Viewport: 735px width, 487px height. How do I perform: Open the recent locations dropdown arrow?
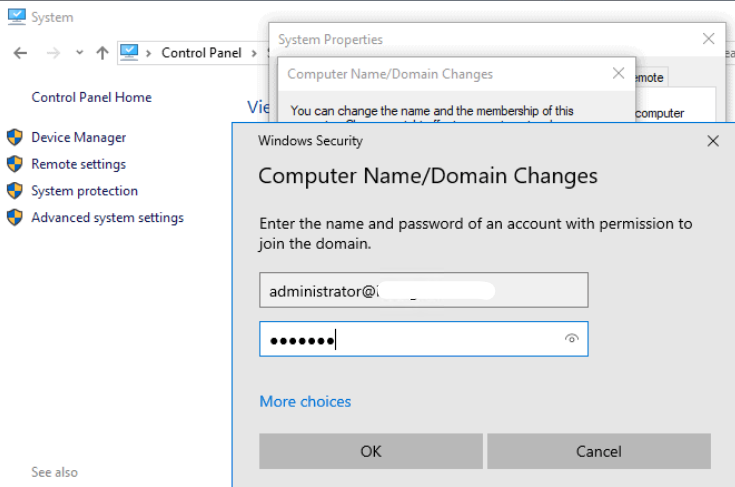[80, 52]
